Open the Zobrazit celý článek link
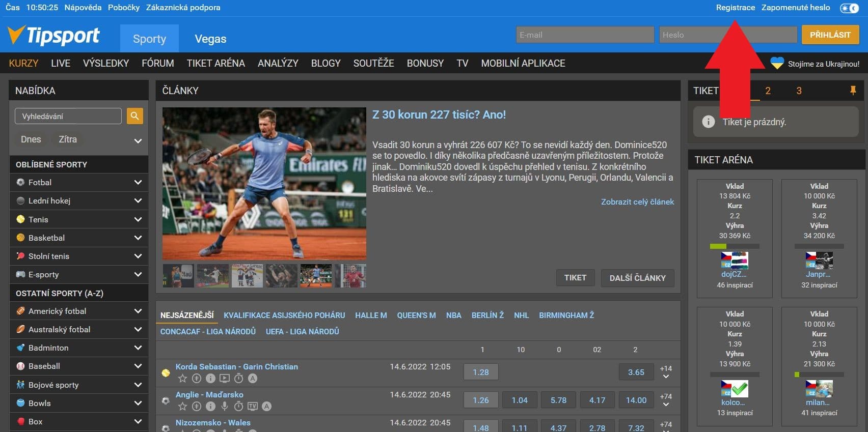Viewport: 868px width, 432px height. click(x=637, y=201)
